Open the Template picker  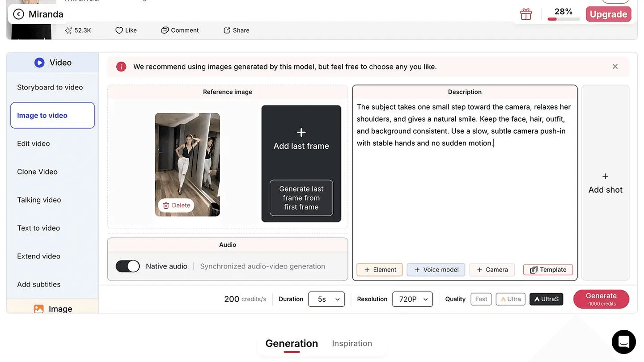point(548,269)
